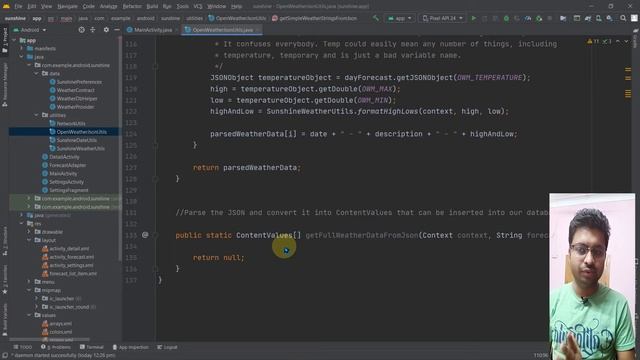The height and width of the screenshot is (360, 640).
Task: Toggle the Structure side stripe button
Action: pyautogui.click(x=5, y=241)
